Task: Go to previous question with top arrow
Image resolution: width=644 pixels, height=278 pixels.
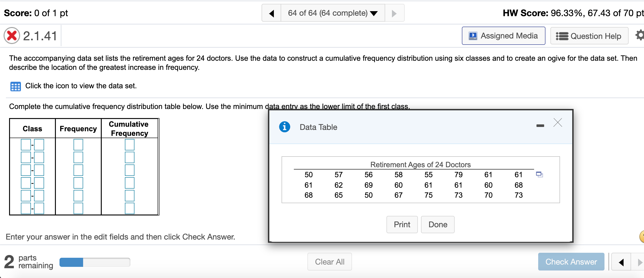Action: pyautogui.click(x=272, y=13)
